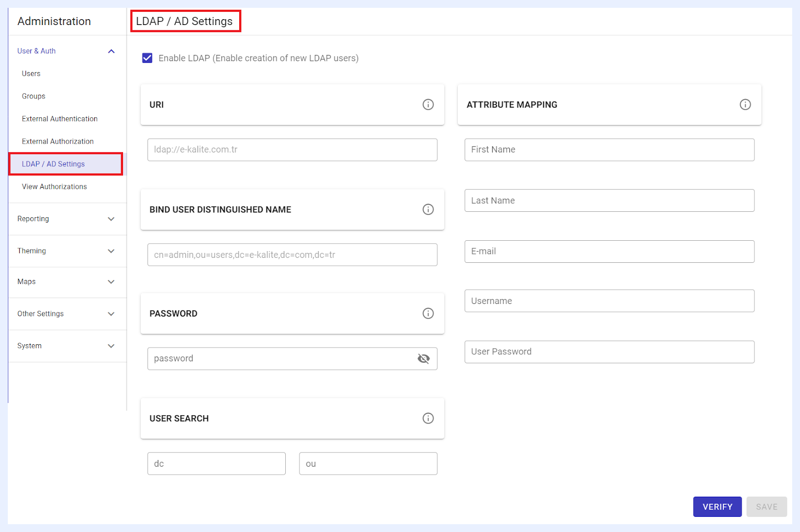Open the Password section info icon
Screen dimensions: 800x532
[x=428, y=313]
